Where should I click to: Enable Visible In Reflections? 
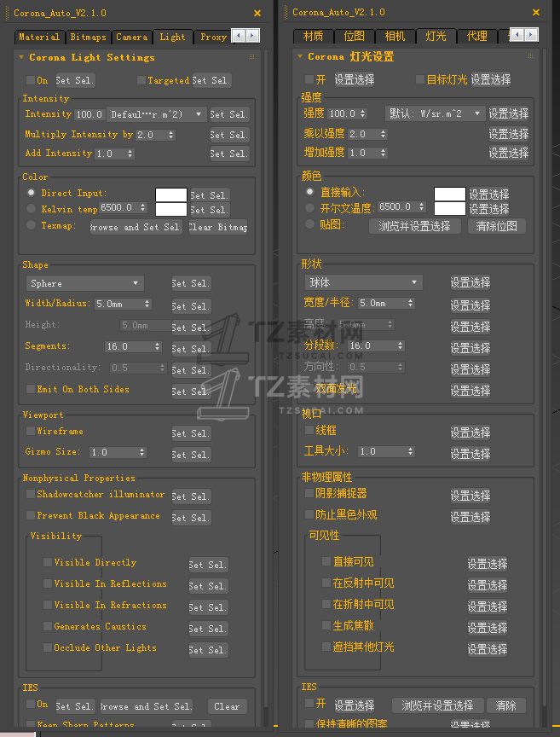[x=48, y=583]
